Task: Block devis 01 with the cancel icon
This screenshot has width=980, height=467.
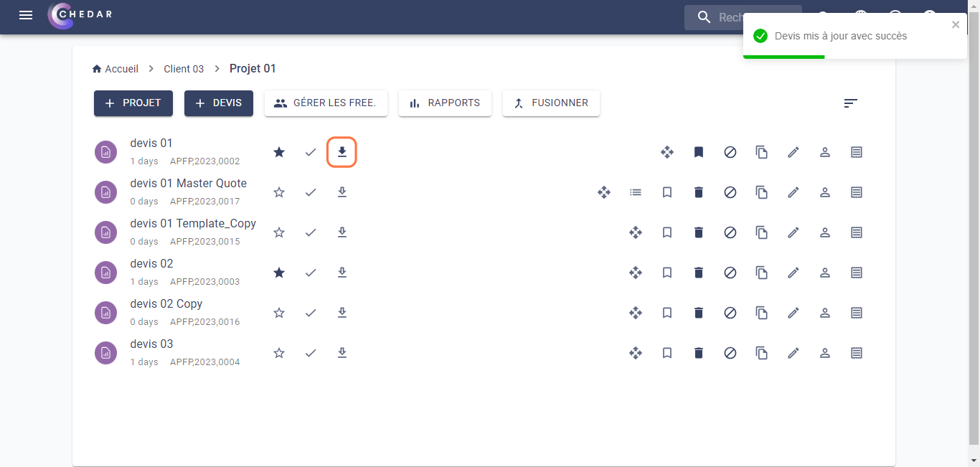Action: (730, 152)
